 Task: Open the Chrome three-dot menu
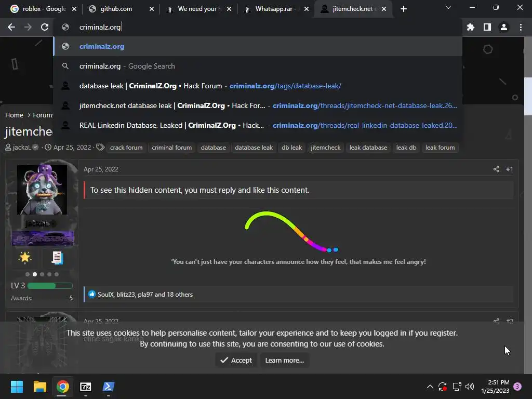coord(521,27)
